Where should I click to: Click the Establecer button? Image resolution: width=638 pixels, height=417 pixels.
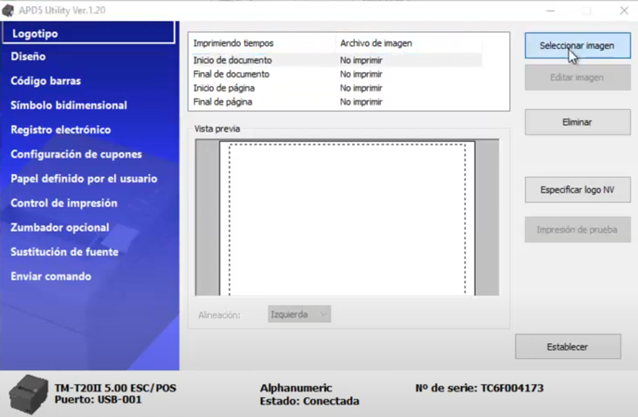point(568,347)
